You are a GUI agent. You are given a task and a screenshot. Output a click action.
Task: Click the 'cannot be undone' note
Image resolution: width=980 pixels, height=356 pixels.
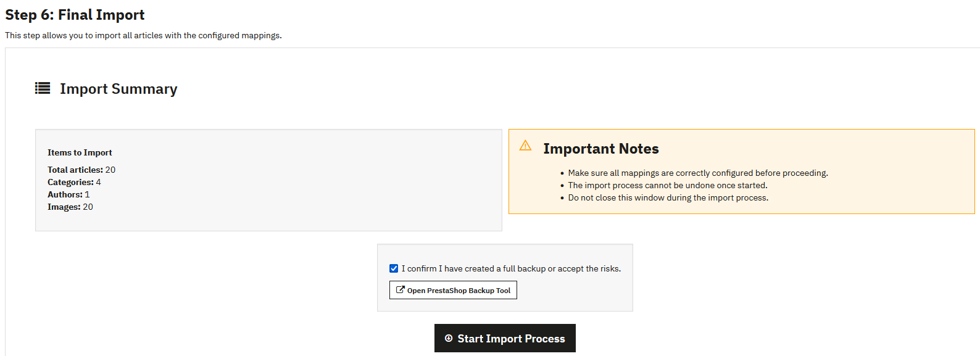(667, 185)
